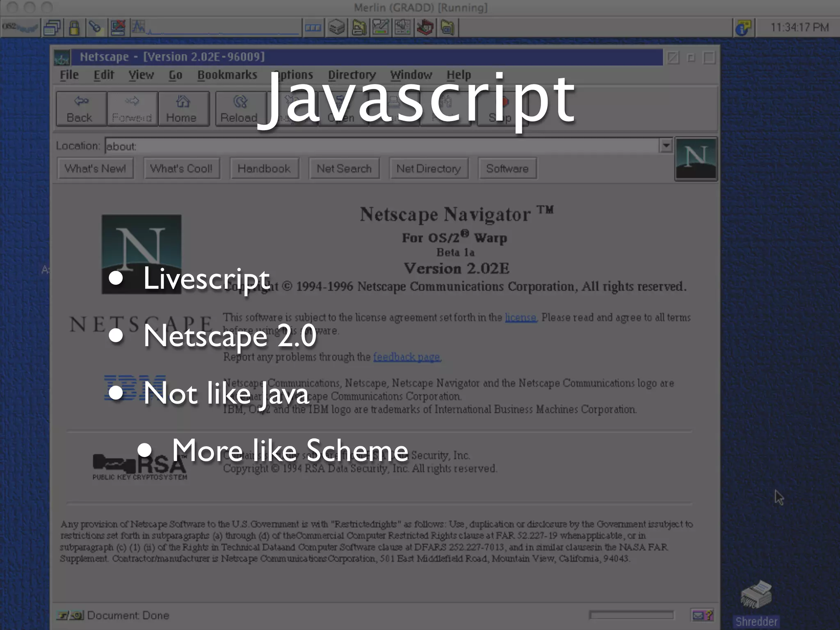
Task: Click the 'Version 2.02E' text
Action: coord(457,268)
